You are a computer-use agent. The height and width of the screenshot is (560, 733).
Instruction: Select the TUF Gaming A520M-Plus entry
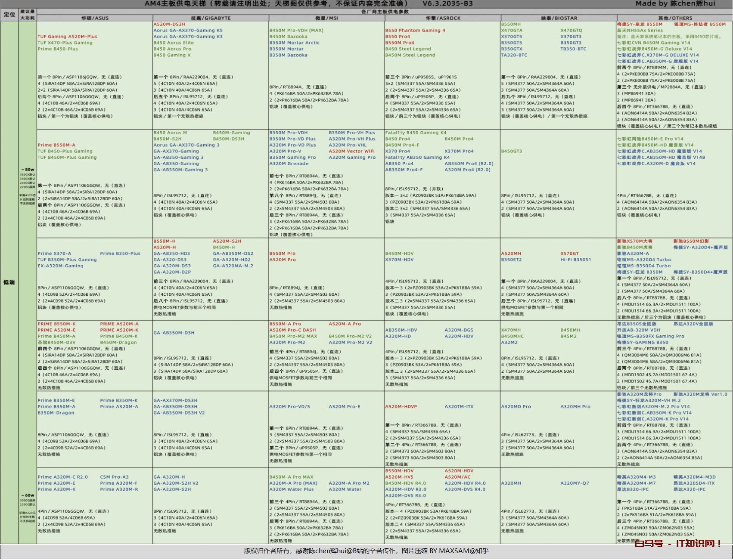point(67,37)
